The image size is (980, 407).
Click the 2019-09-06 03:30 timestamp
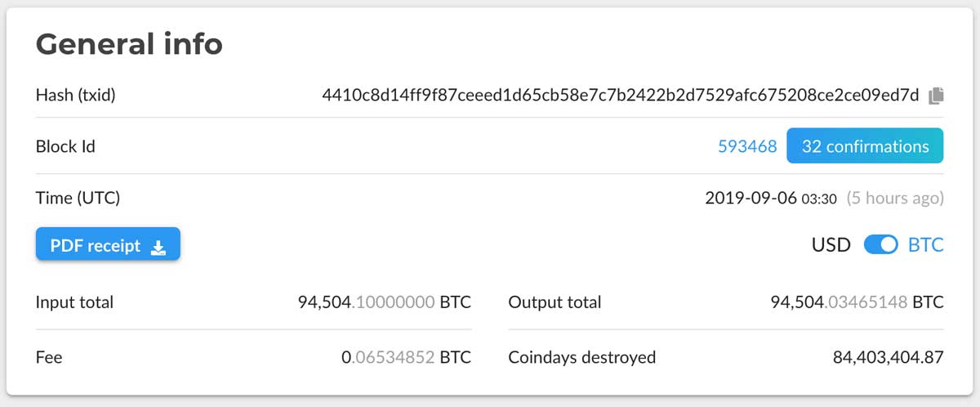771,198
